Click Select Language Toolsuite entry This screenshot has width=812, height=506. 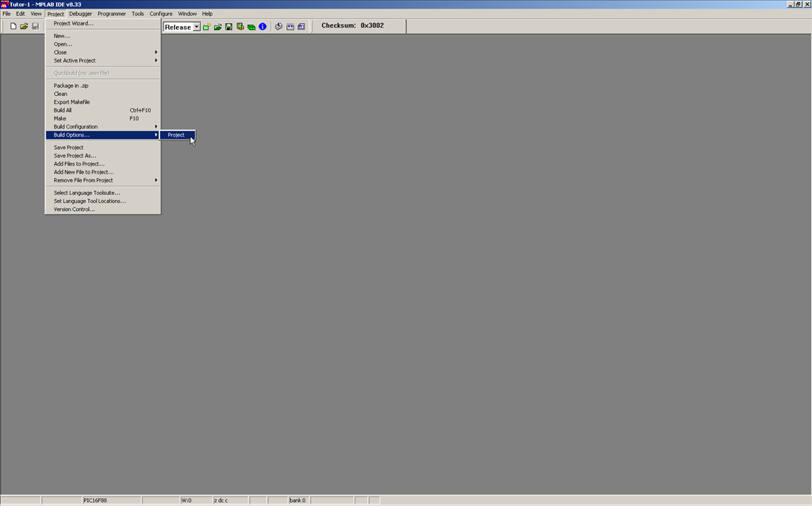pyautogui.click(x=86, y=193)
